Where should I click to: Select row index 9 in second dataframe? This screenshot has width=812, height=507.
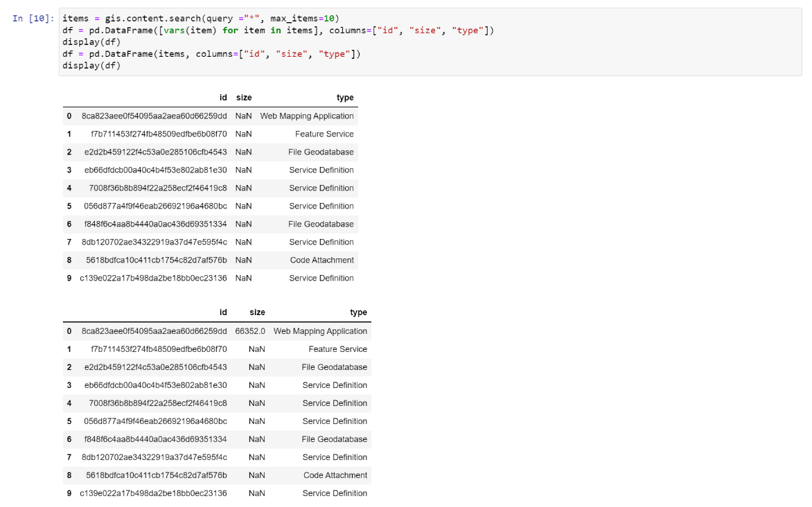[69, 492]
